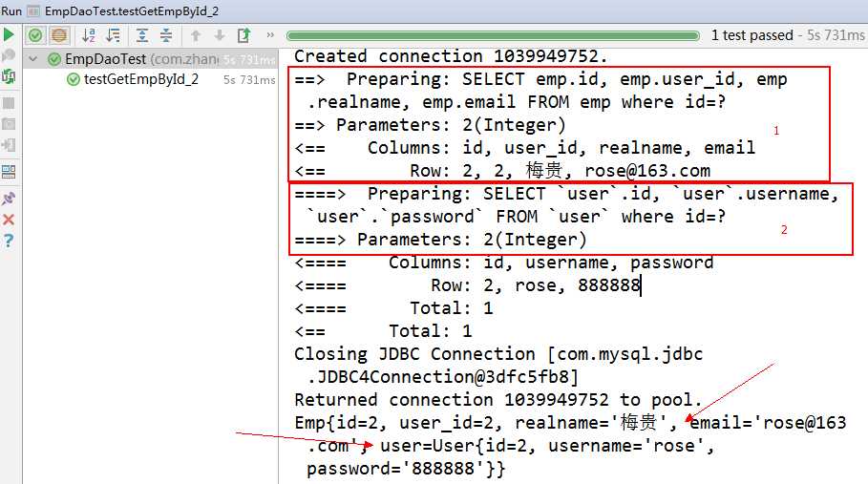
Task: Open help via blue question mark
Action: (x=9, y=241)
